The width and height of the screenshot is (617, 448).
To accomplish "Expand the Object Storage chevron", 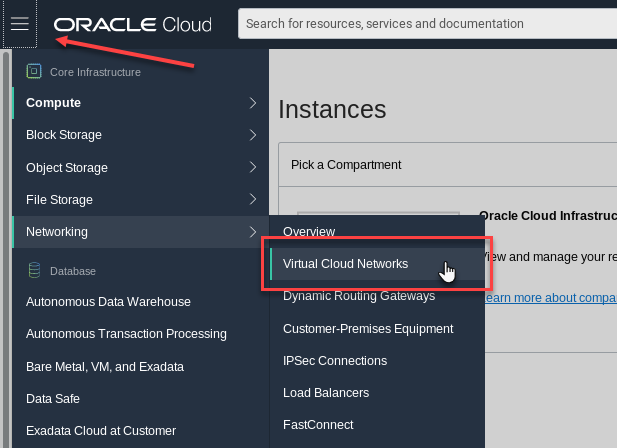I will pyautogui.click(x=253, y=167).
